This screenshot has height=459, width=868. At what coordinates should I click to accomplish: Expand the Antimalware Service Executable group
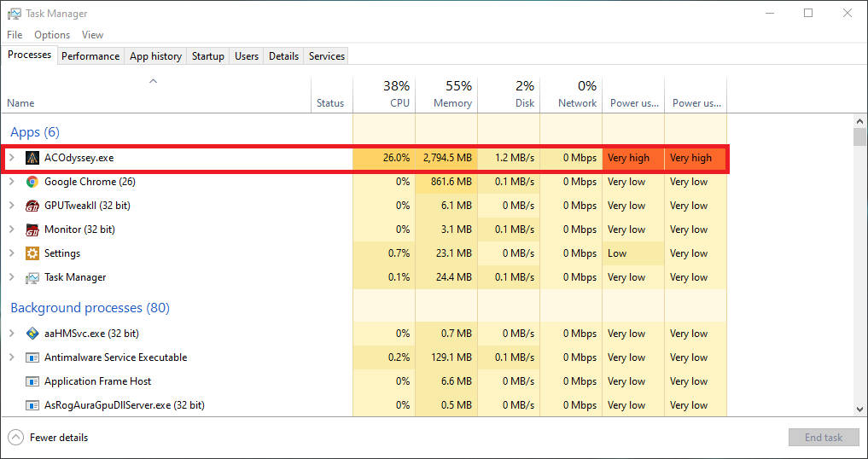12,357
